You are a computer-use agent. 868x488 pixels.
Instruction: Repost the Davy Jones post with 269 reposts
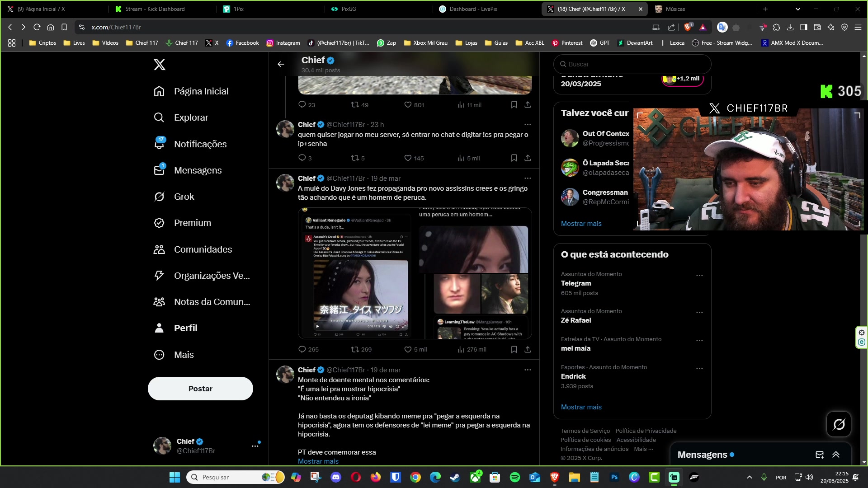click(355, 349)
